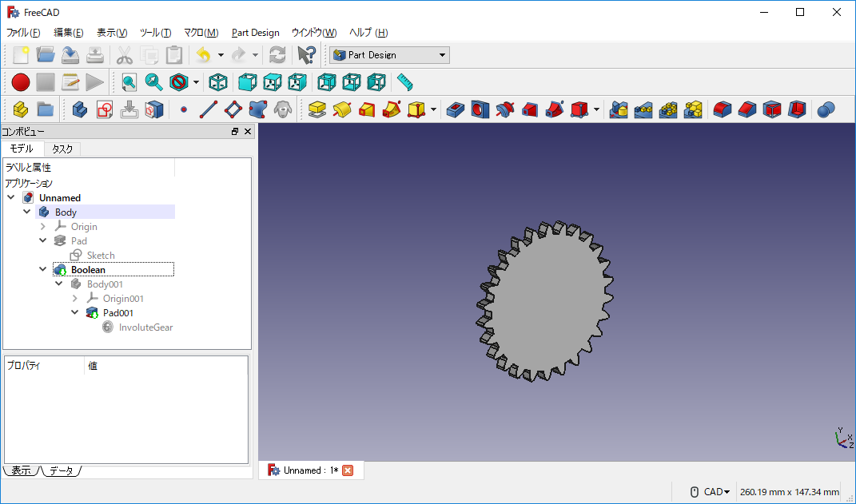Click the Pocket tool icon
Image resolution: width=856 pixels, height=504 pixels.
click(x=455, y=109)
